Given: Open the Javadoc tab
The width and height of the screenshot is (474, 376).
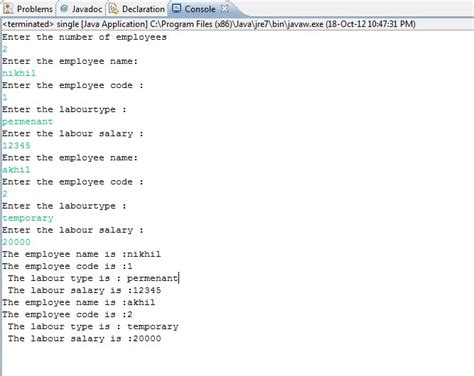Looking at the screenshot, I should [81, 9].
